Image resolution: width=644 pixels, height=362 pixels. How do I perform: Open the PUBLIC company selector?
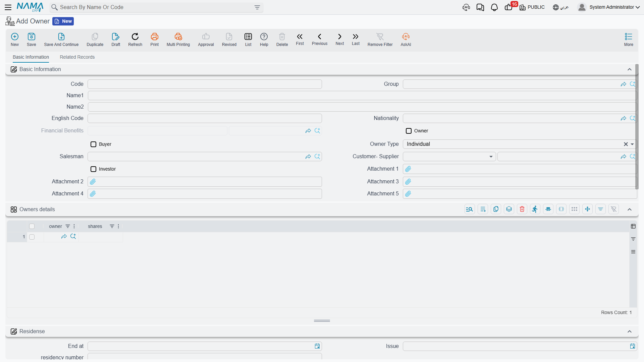pyautogui.click(x=532, y=7)
